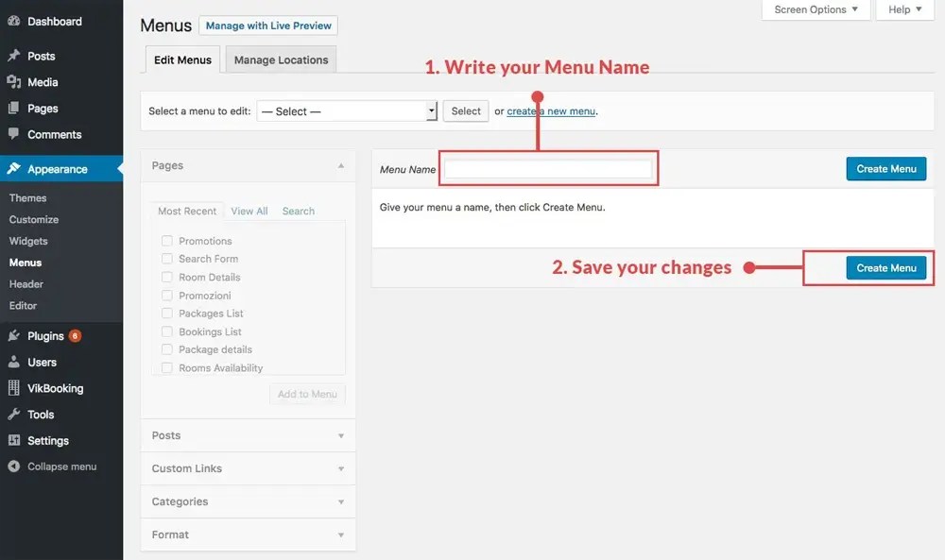Expand the Custom Links panel
The image size is (945, 560).
tap(248, 468)
